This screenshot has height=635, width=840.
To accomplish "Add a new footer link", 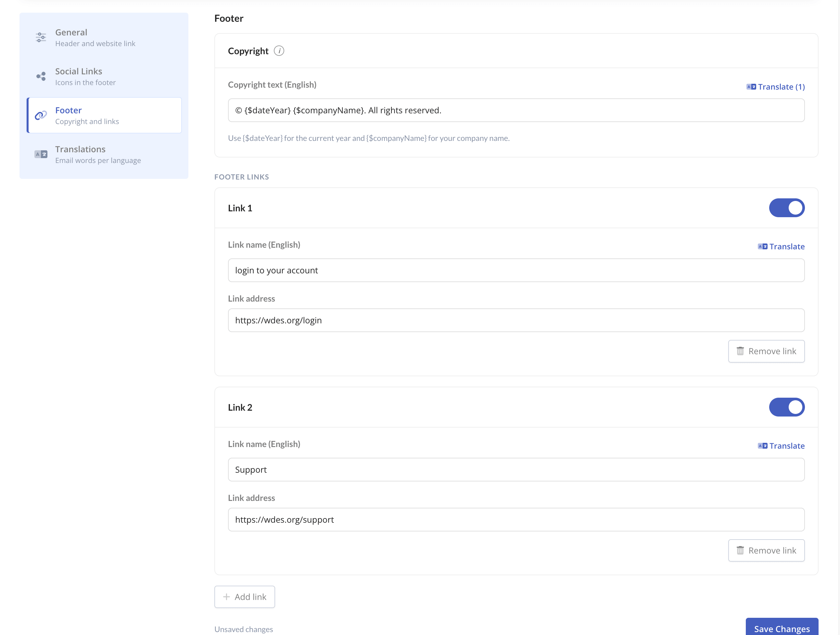I will (x=245, y=597).
